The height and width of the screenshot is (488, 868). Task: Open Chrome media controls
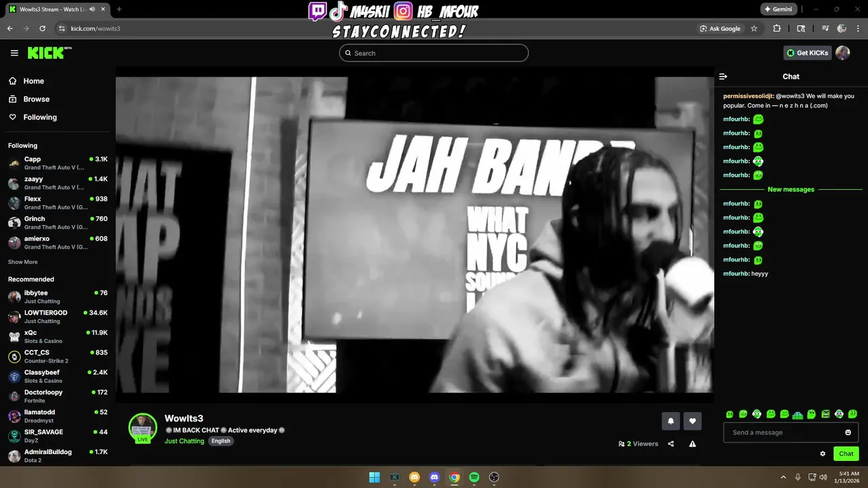click(825, 28)
